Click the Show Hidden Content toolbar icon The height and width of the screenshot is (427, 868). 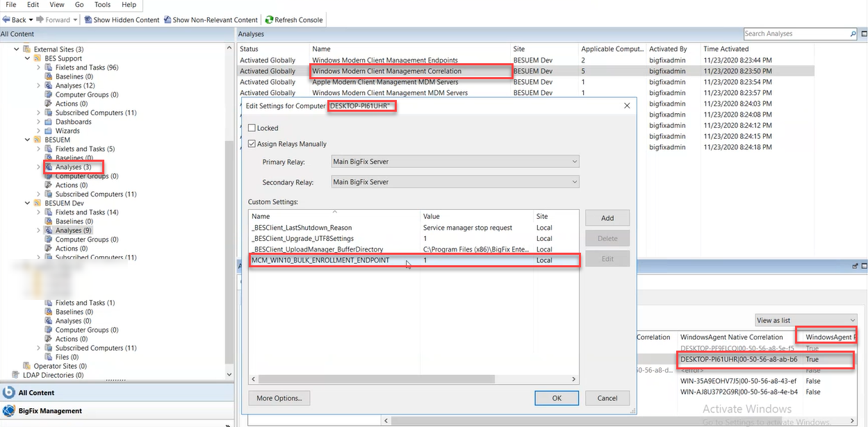coord(88,19)
